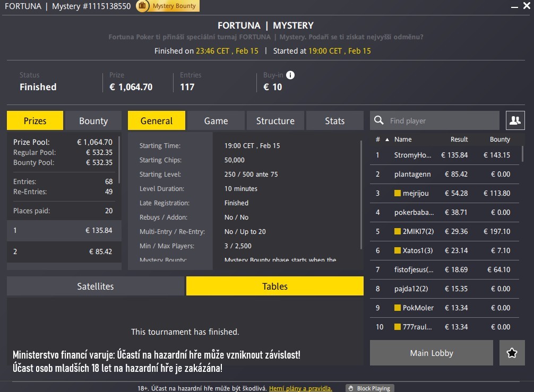534x392 pixels.
Task: Open Herní plány a pravidla link
Action: [300, 388]
